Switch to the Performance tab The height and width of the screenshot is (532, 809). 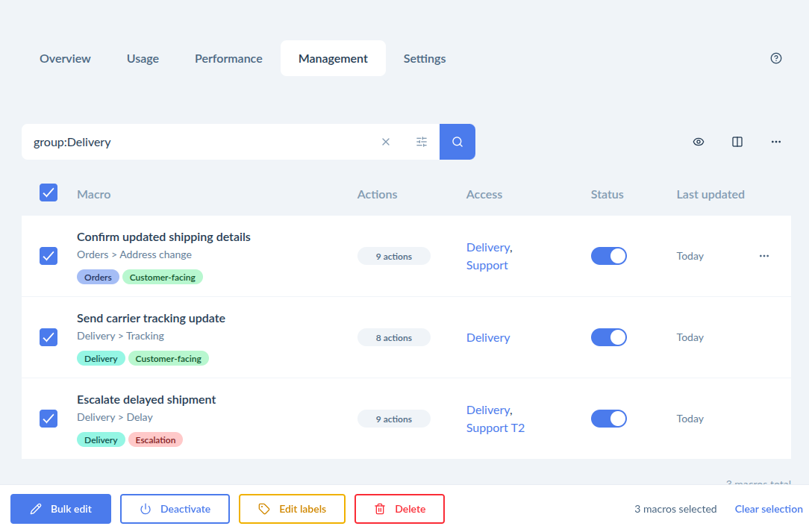point(228,59)
